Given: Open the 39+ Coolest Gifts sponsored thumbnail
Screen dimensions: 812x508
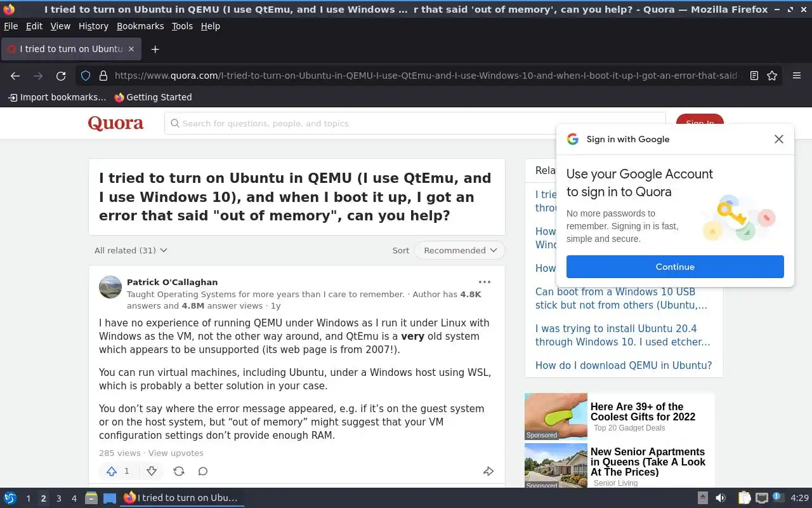Looking at the screenshot, I should (556, 417).
